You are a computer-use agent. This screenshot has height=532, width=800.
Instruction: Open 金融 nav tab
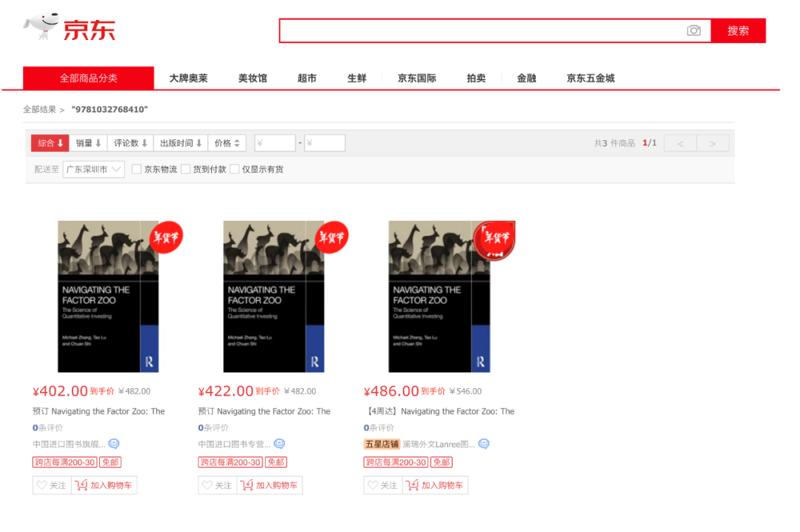pyautogui.click(x=526, y=78)
